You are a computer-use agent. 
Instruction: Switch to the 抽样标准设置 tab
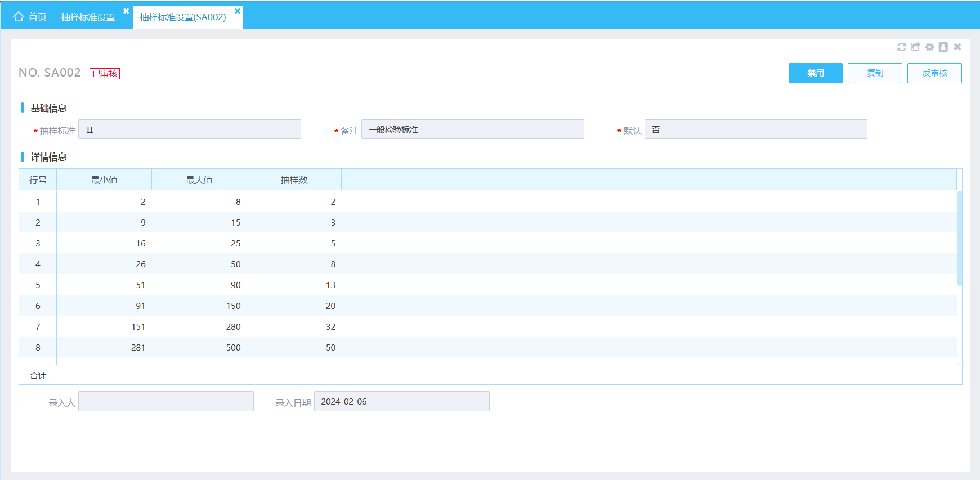(x=88, y=17)
